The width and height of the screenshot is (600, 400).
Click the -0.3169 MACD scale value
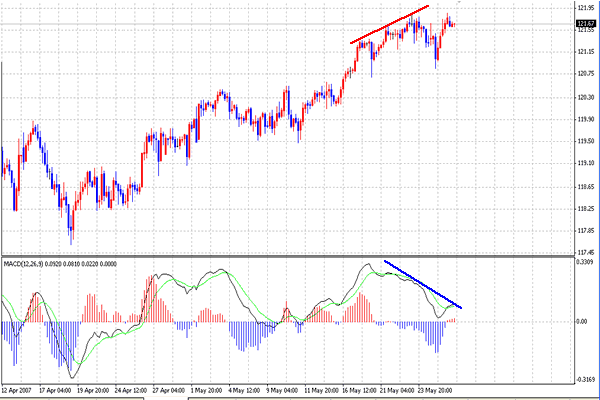tap(585, 380)
